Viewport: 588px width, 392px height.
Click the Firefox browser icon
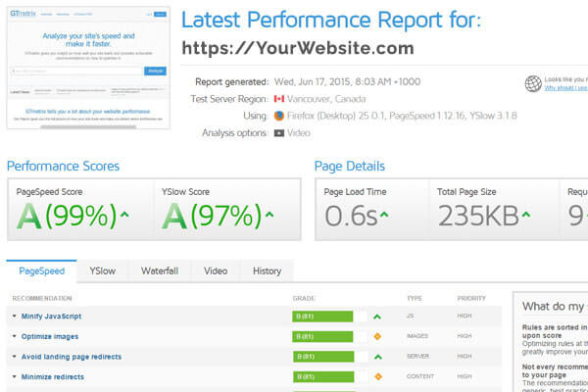(x=279, y=116)
